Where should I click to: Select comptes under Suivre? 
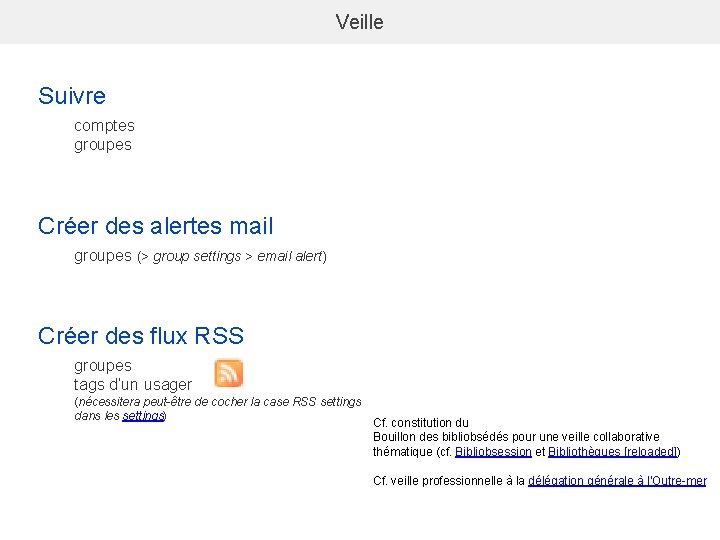104,126
